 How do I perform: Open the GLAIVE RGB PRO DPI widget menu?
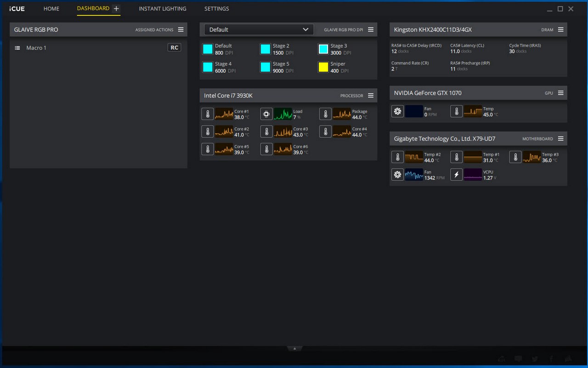point(371,29)
